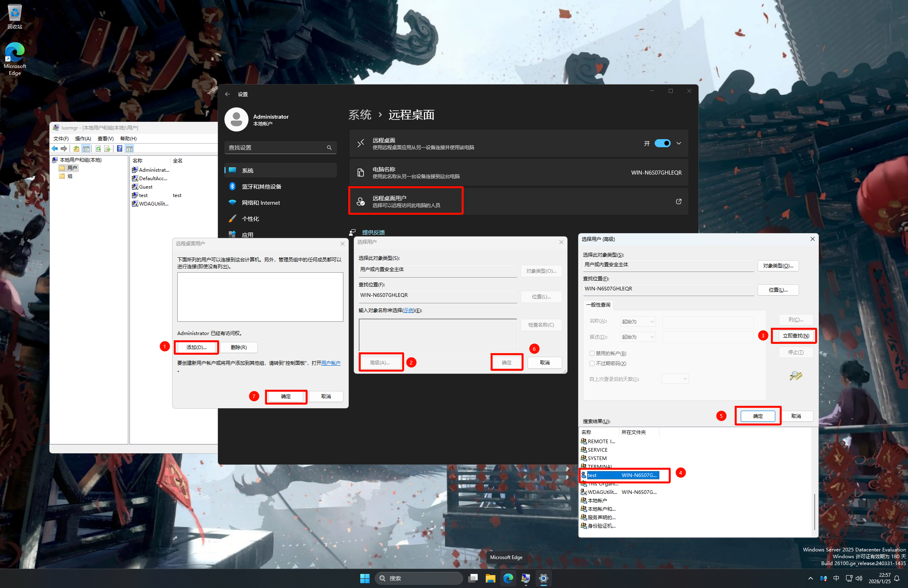The height and width of the screenshot is (588, 908).
Task: Check the 不过期密码 checkbox
Action: pos(592,364)
